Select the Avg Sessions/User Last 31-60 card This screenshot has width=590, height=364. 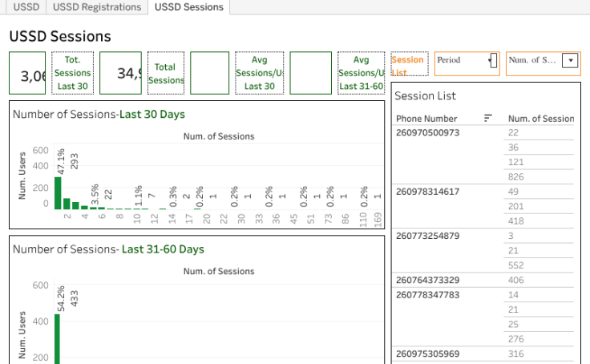(x=362, y=73)
